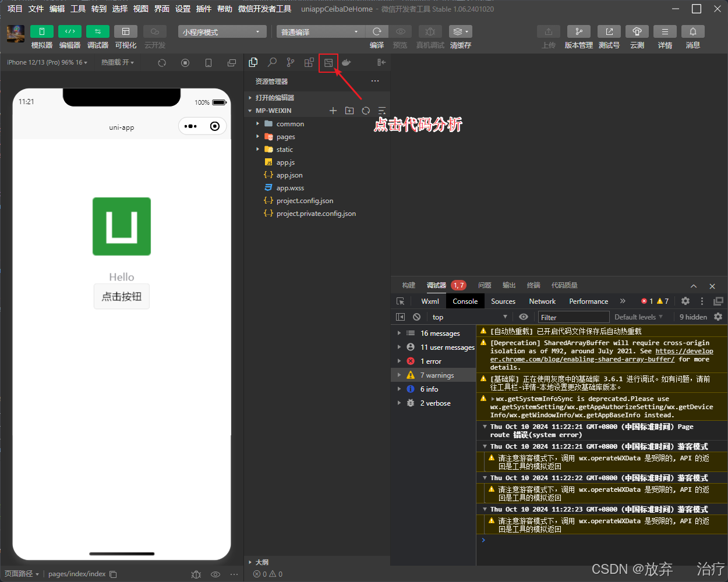Open the 可视化 visual panel button
The image size is (728, 582).
tap(126, 31)
